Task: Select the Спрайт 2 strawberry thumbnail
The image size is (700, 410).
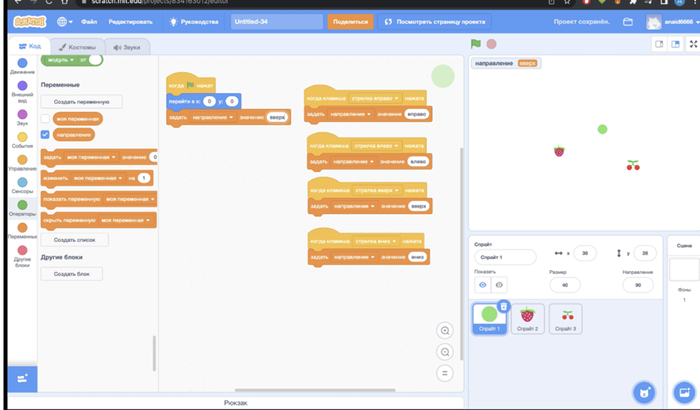Action: [528, 318]
